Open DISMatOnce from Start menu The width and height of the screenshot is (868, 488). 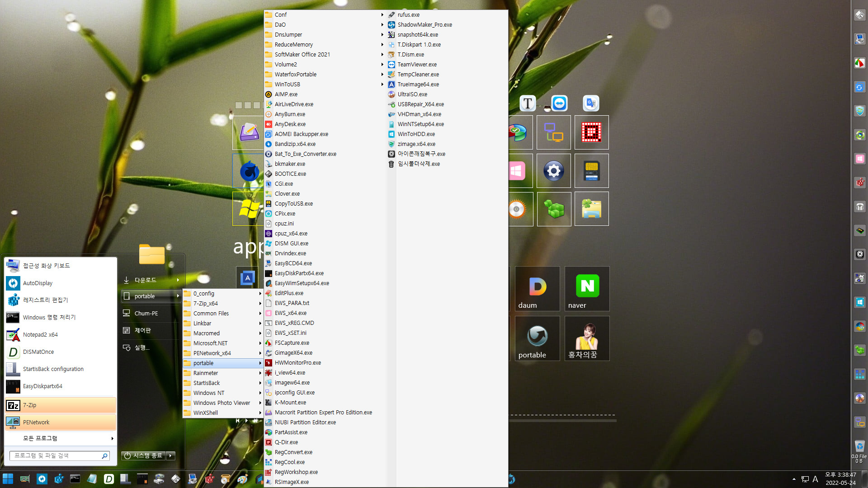point(61,352)
